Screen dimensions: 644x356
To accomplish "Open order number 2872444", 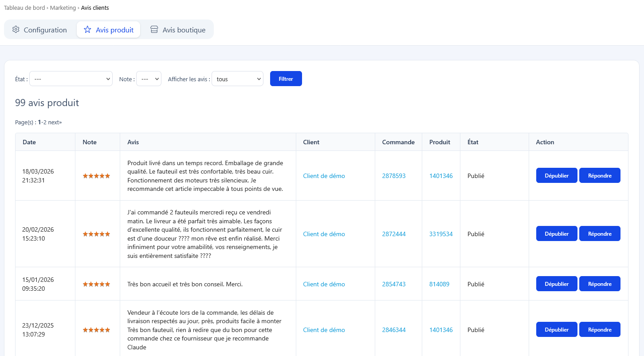I will point(394,234).
